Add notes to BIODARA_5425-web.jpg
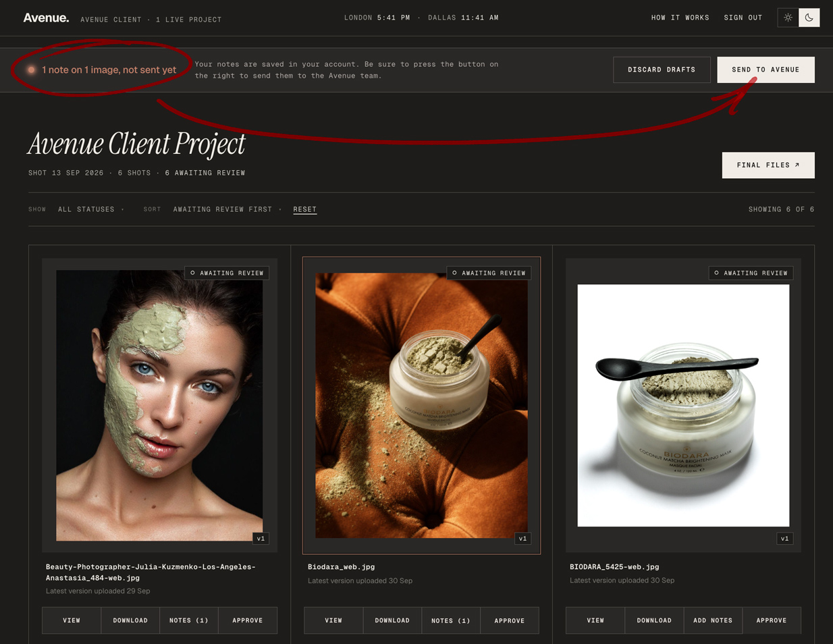Image resolution: width=833 pixels, height=644 pixels. tap(713, 620)
